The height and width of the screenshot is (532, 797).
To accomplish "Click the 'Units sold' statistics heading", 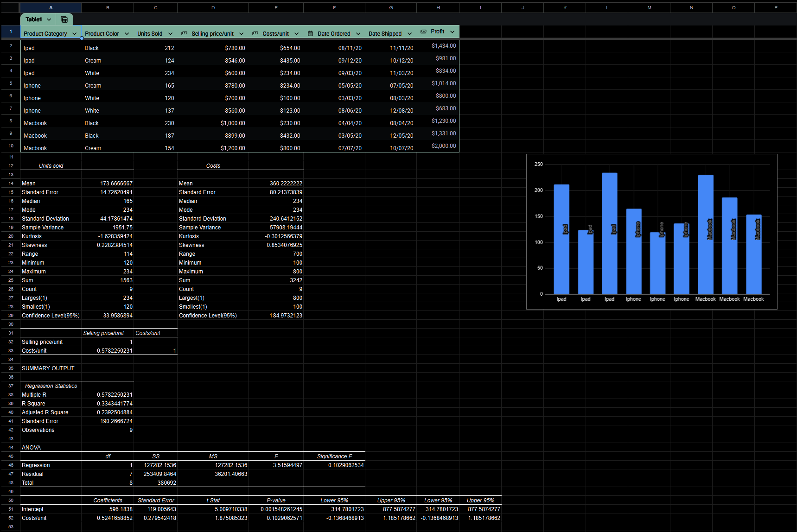I will (51, 166).
